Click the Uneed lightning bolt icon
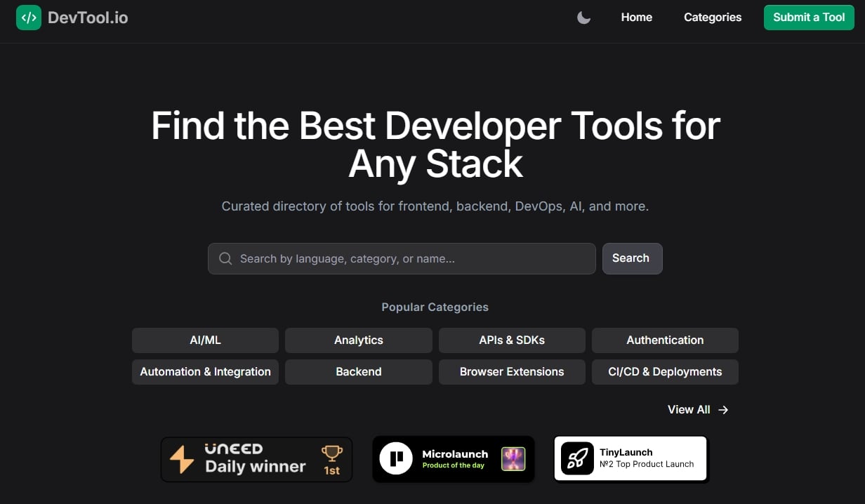 tap(182, 460)
